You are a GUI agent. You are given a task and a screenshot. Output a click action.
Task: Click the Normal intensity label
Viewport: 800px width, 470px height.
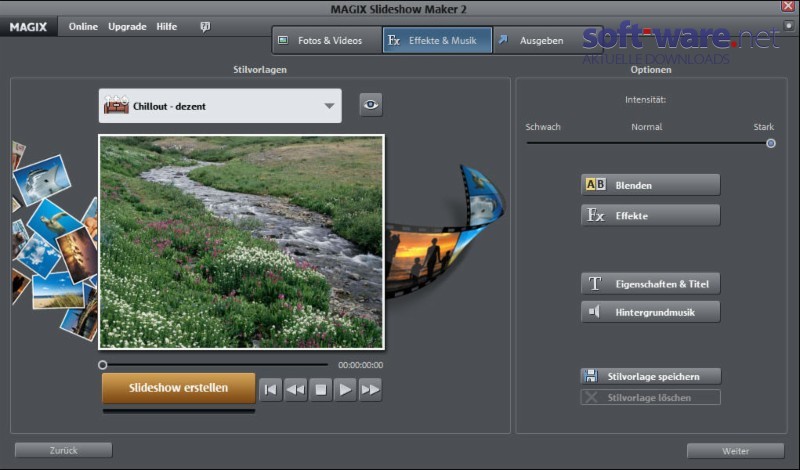pos(646,127)
